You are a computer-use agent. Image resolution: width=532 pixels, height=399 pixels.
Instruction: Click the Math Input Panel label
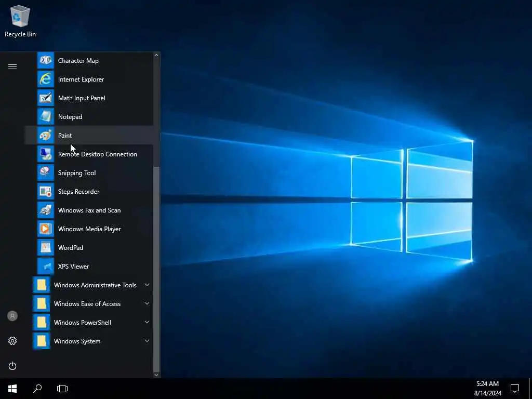click(x=82, y=98)
